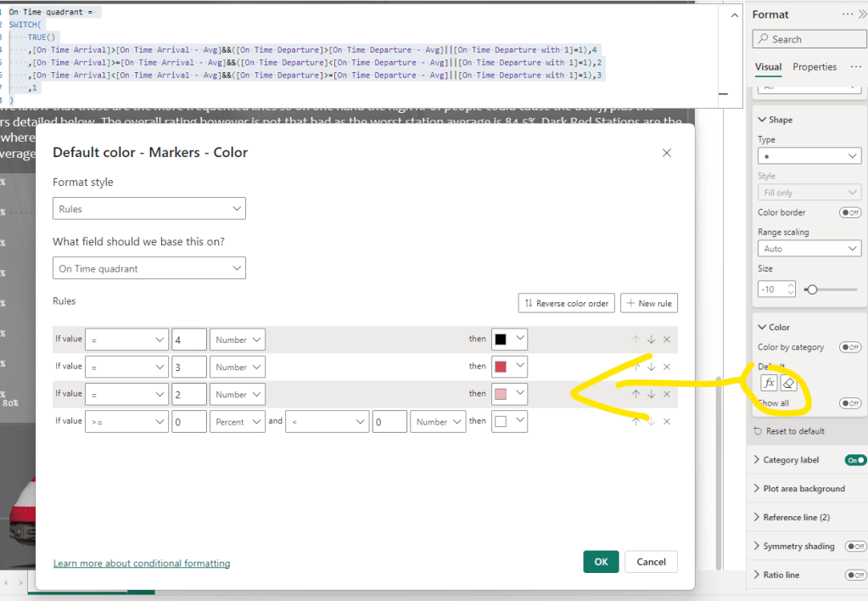This screenshot has width=868, height=601.
Task: Click the black color swatch for value 4
Action: tap(501, 340)
